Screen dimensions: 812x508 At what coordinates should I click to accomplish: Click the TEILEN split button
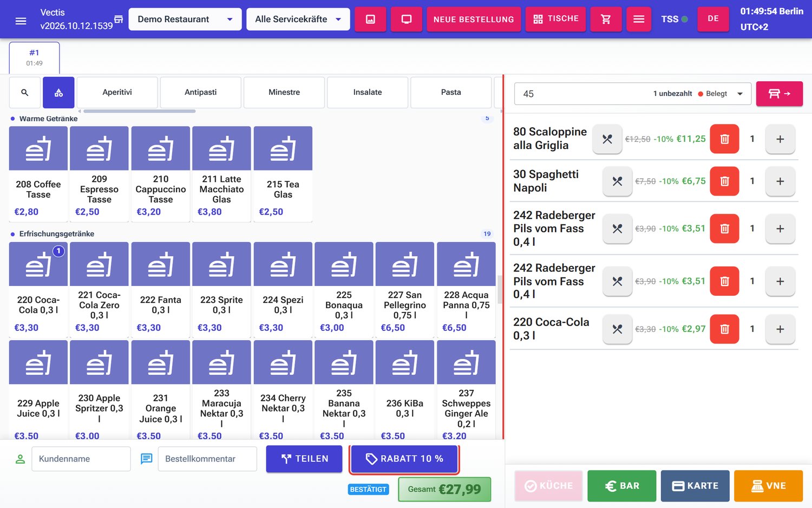(304, 459)
